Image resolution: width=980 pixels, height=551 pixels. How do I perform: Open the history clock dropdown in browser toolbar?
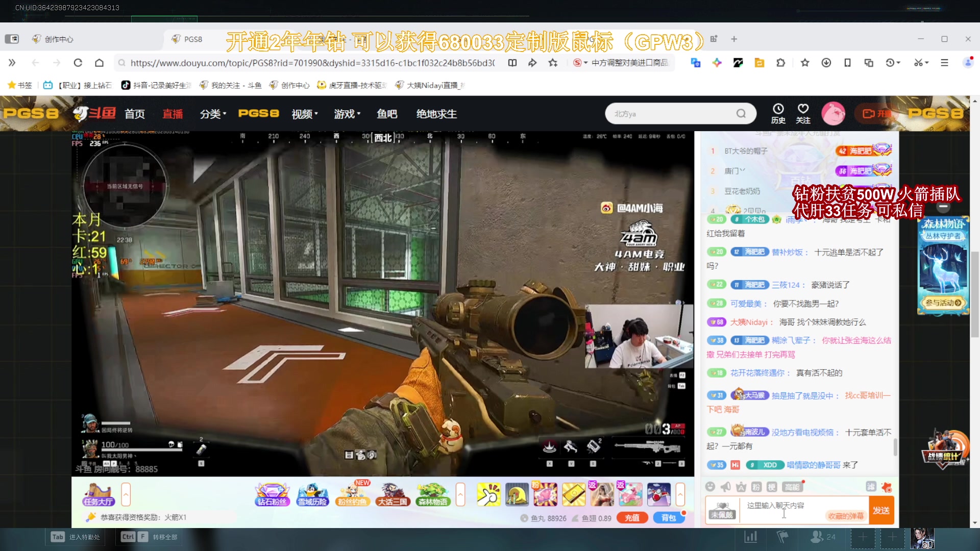point(893,63)
